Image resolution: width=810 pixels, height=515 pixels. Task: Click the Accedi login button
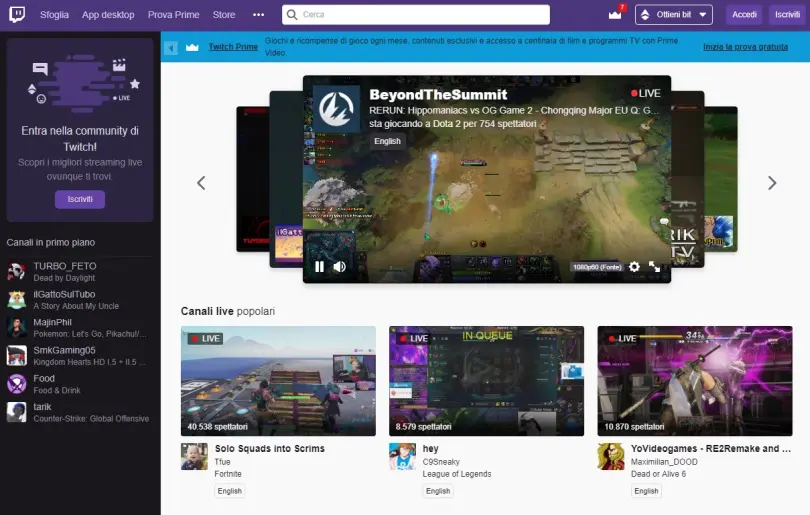(x=744, y=14)
